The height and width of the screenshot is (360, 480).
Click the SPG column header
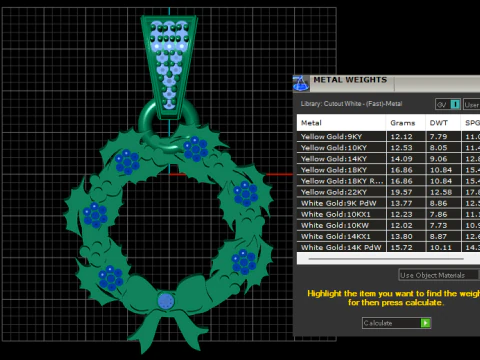tap(471, 123)
